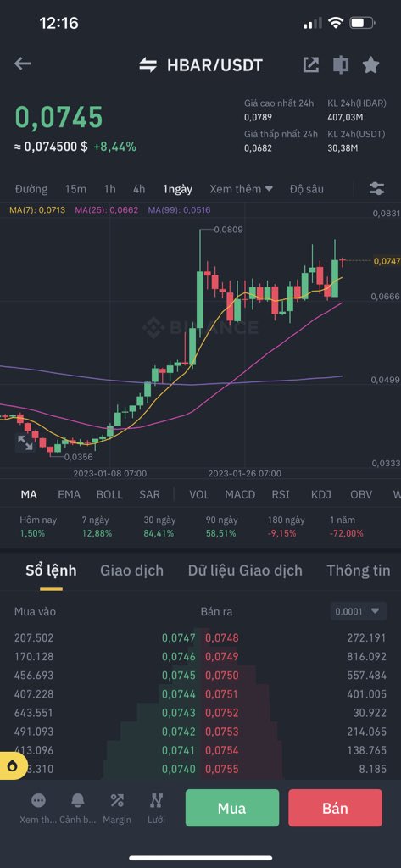Tap the +8,44% change value

coord(114,147)
